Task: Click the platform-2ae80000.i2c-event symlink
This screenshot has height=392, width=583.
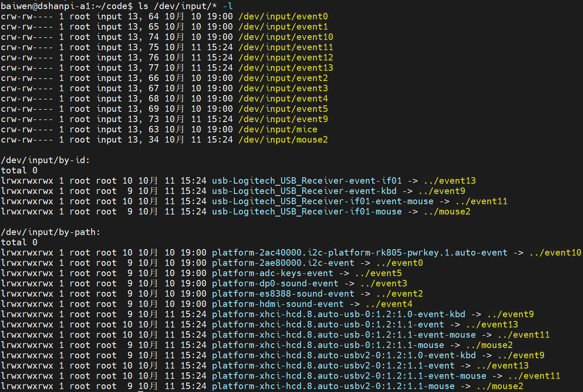Action: (x=283, y=263)
